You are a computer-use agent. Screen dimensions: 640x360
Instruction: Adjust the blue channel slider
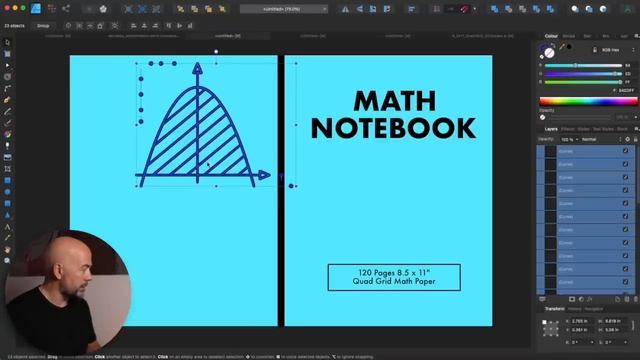583,82
